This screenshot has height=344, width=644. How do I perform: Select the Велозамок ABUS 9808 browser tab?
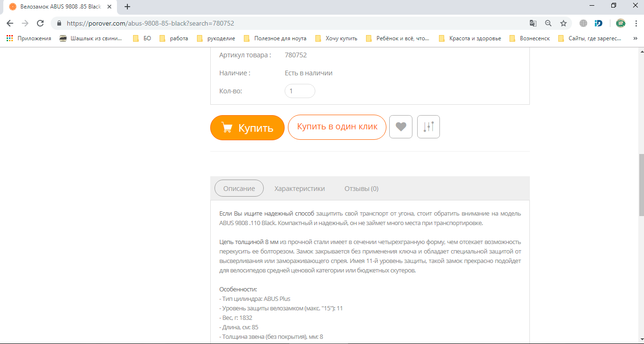[59, 7]
